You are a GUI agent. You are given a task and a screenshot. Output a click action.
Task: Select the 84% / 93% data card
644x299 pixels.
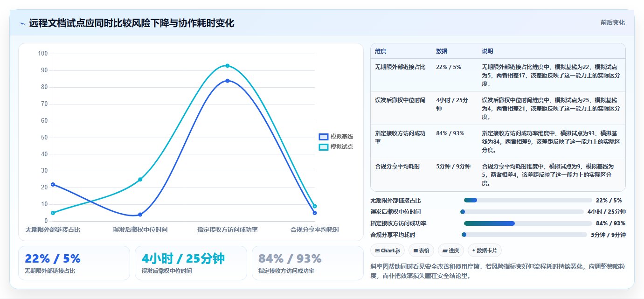(x=308, y=263)
